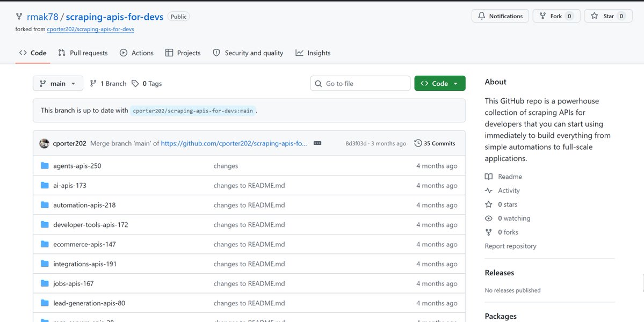Image resolution: width=644 pixels, height=322 pixels.
Task: Click 'changes to README.md' for jobs-apis-167
Action: (x=249, y=283)
